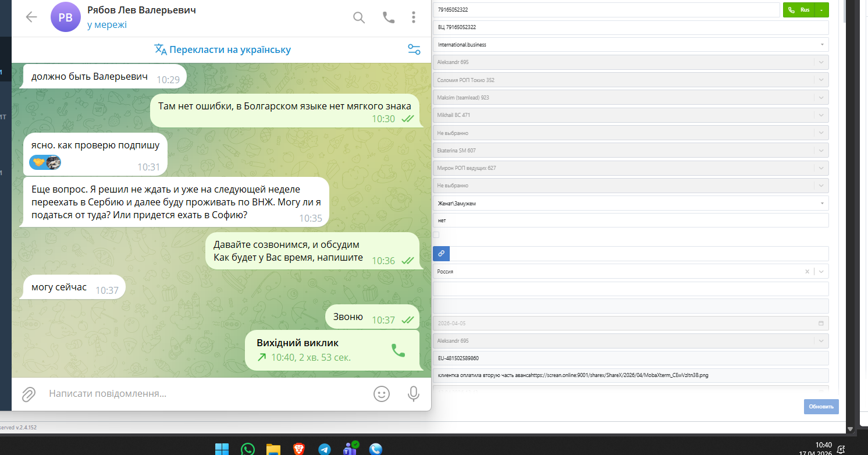Clear the Россия selection with the X
Viewport: 868px width, 455px height.
(807, 272)
